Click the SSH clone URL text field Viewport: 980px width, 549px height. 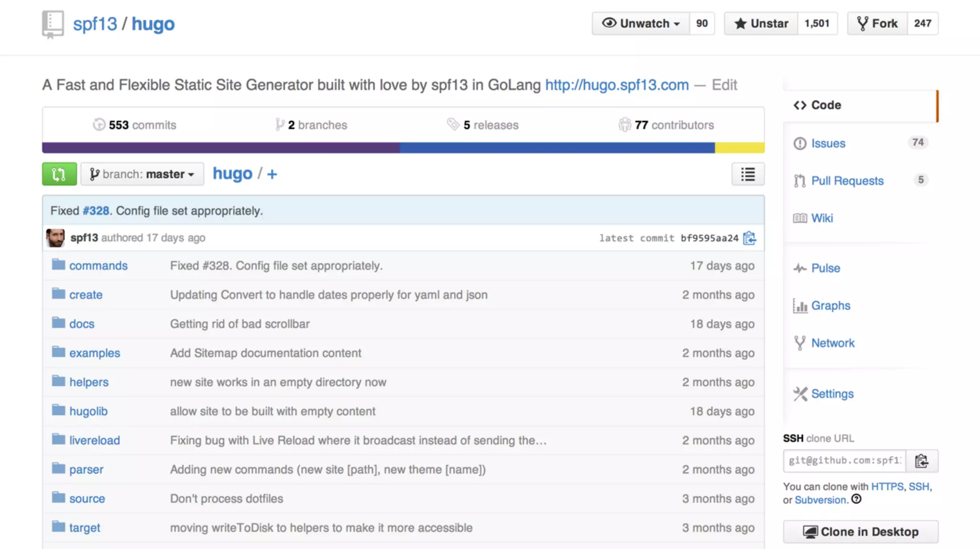point(845,460)
